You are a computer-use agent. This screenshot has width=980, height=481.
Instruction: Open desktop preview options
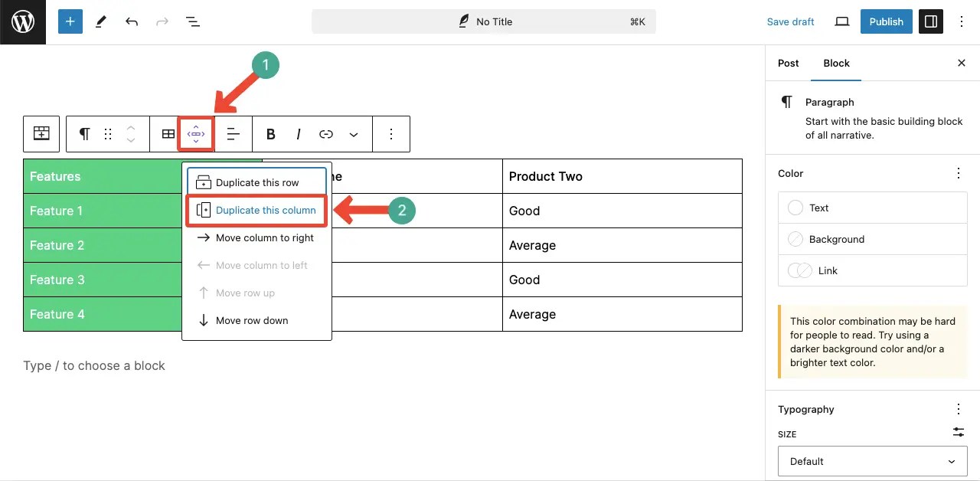click(x=841, y=21)
